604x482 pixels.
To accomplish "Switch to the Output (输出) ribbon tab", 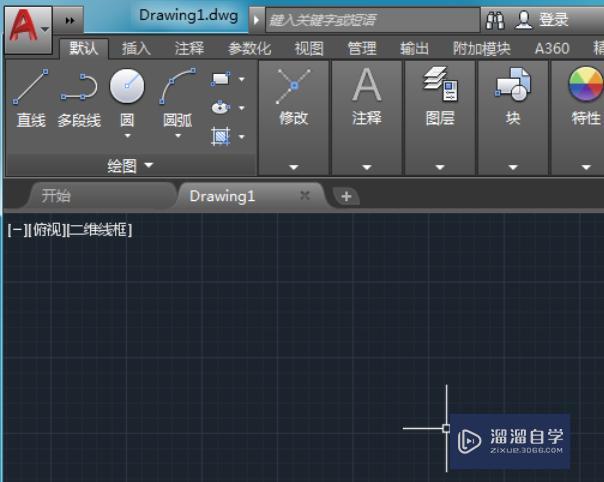I will (414, 49).
